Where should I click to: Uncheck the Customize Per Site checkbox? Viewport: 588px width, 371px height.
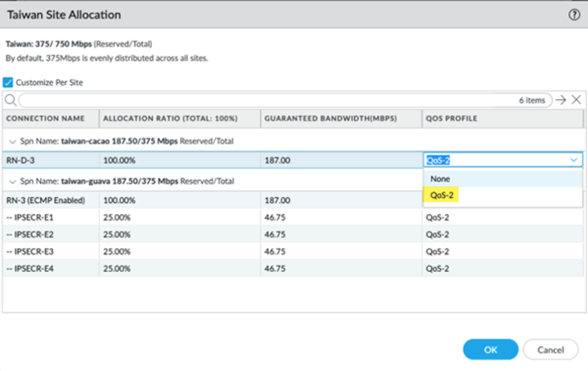pyautogui.click(x=8, y=82)
